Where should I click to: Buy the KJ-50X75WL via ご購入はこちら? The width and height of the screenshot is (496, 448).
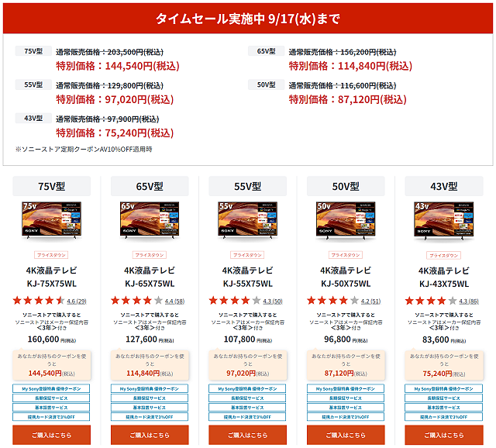(x=346, y=435)
